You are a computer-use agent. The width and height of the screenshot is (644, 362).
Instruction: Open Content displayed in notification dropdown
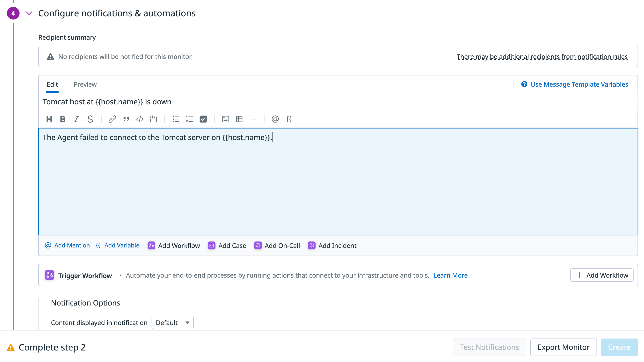pyautogui.click(x=172, y=323)
